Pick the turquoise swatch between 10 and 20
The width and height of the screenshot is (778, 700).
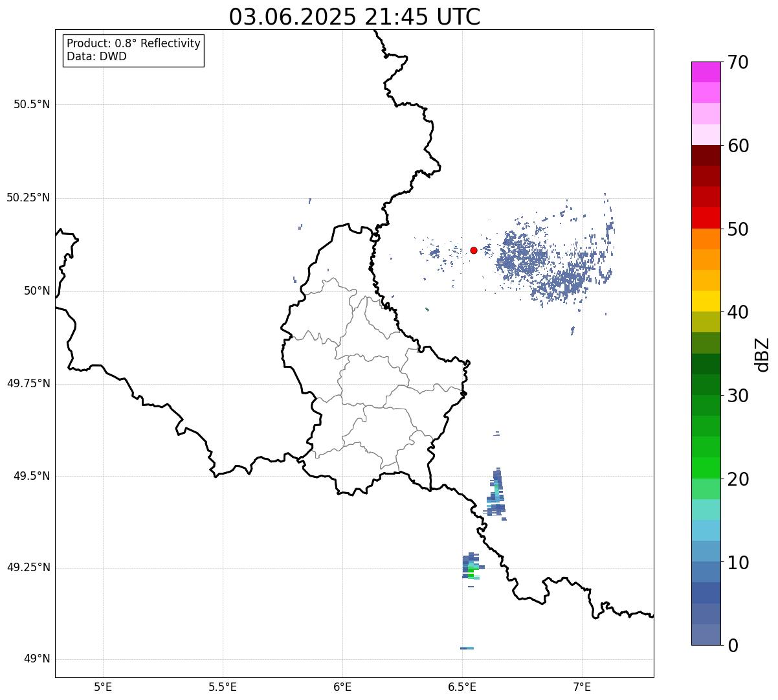click(x=706, y=510)
